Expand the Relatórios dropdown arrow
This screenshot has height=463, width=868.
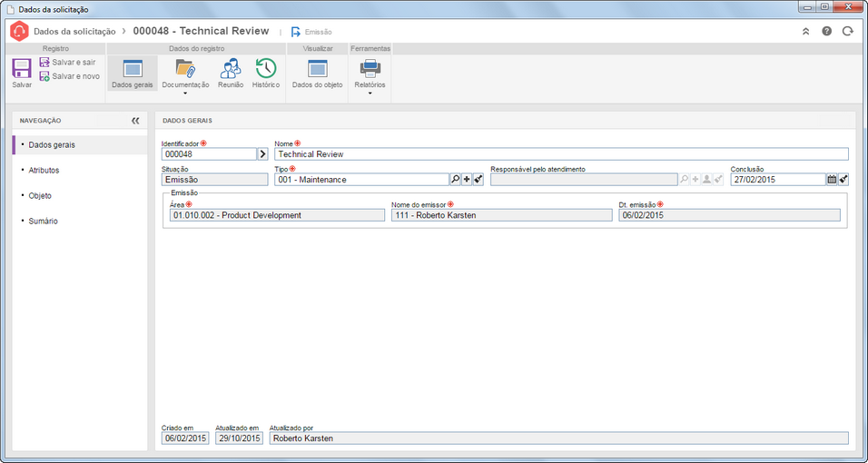(370, 93)
